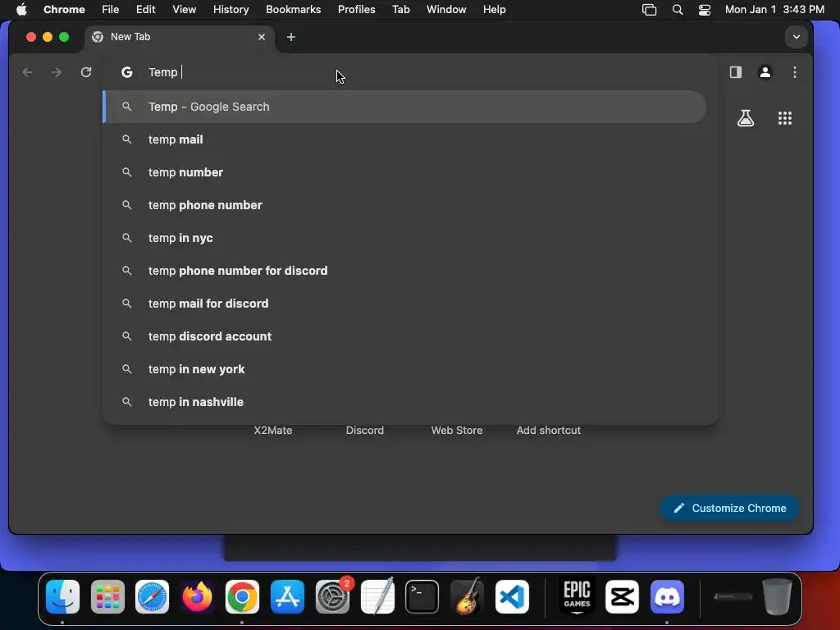Open the Edit menu

pyautogui.click(x=145, y=9)
